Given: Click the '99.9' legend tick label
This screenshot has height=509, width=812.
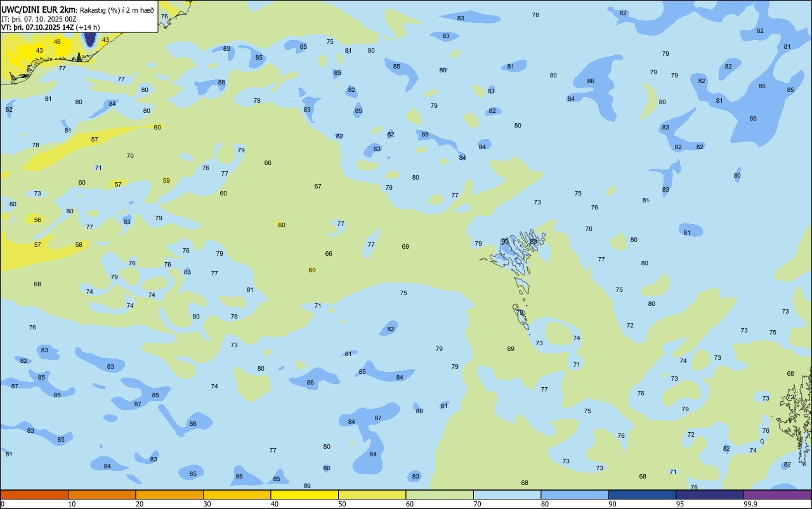Looking at the screenshot, I should pyautogui.click(x=750, y=504).
